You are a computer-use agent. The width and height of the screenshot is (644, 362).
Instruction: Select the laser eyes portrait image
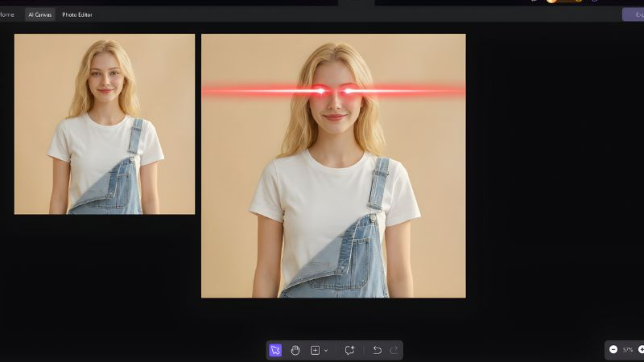point(333,166)
